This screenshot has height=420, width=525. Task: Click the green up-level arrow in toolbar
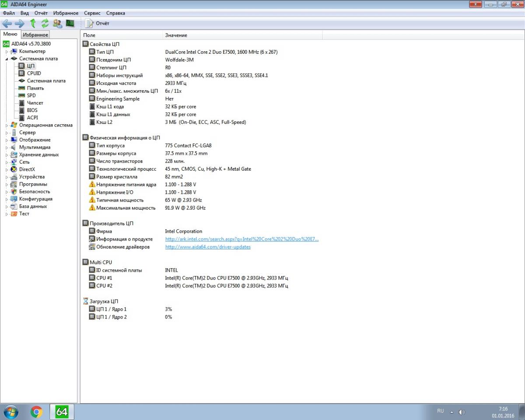click(x=33, y=23)
